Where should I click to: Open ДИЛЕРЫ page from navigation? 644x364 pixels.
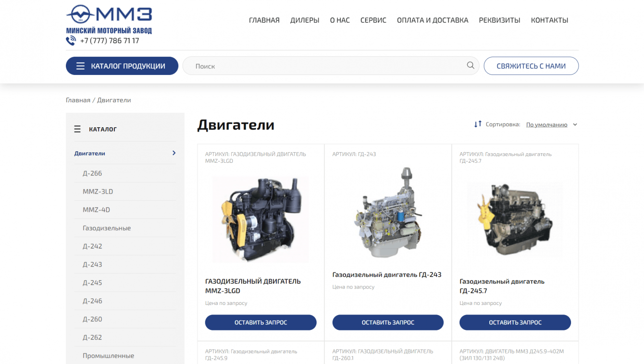click(x=305, y=20)
